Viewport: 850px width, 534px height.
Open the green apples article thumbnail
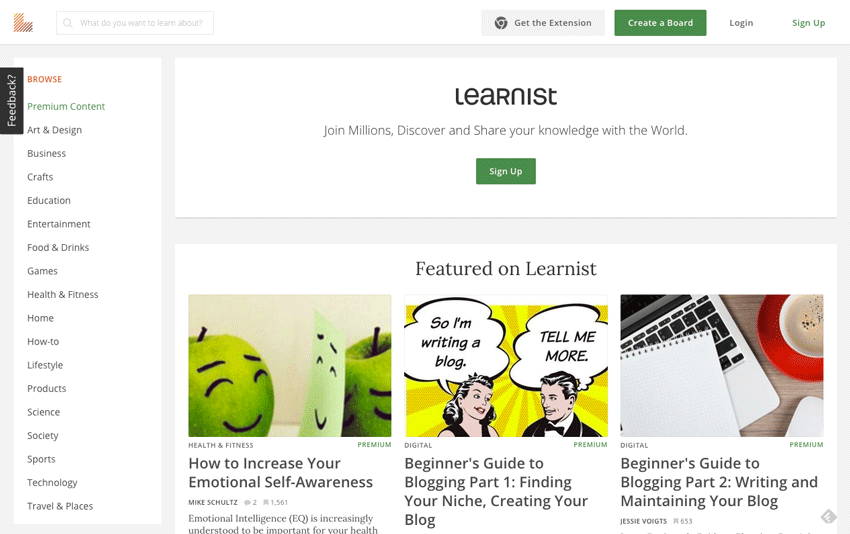click(x=289, y=365)
